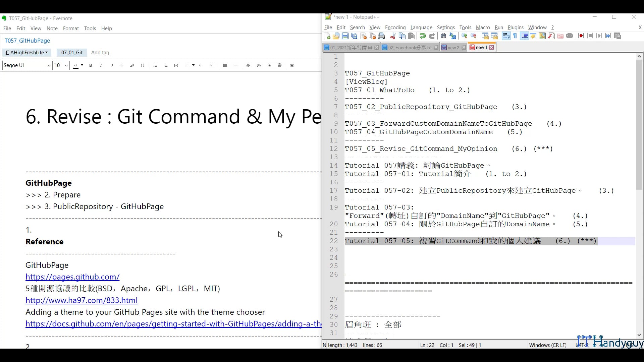Click the Replace toolbar icon
This screenshot has width=644, height=362.
452,36
